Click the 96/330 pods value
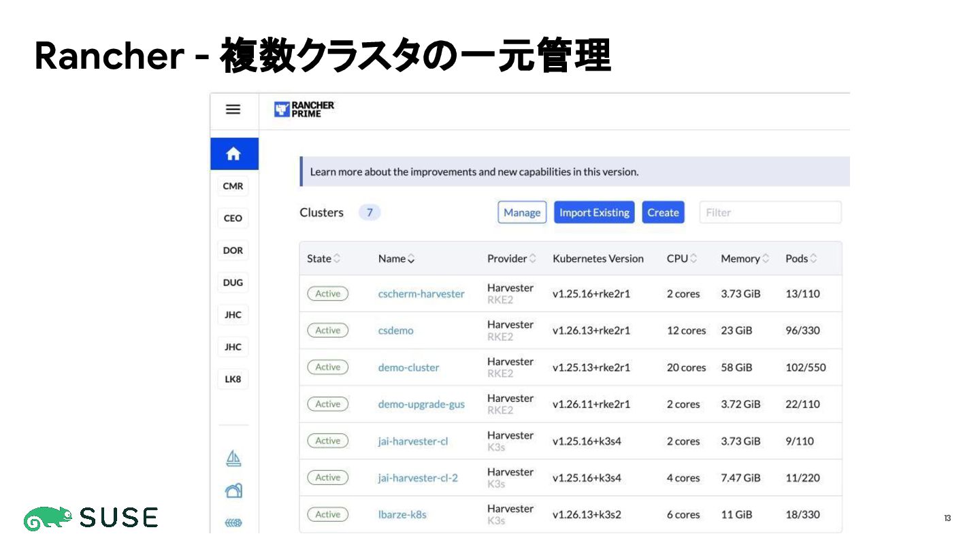This screenshot has width=980, height=551. coord(803,331)
